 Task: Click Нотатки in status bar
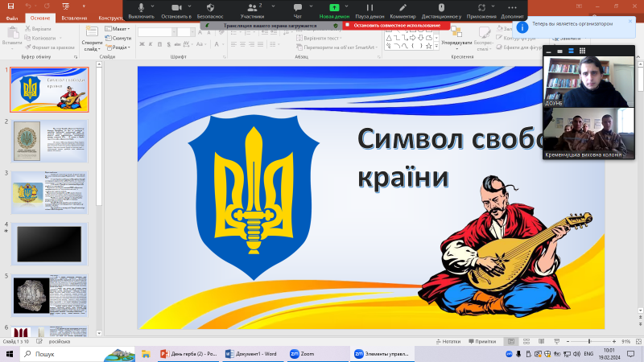click(448, 341)
